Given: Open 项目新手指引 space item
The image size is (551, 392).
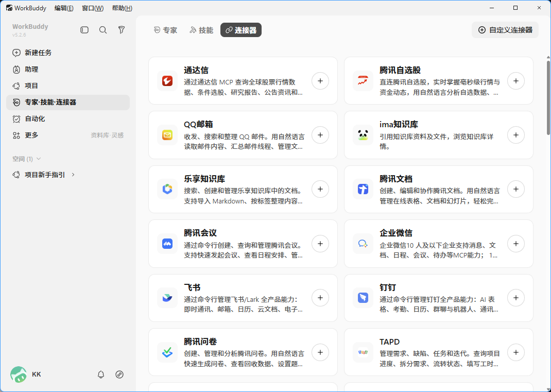Looking at the screenshot, I should click(x=68, y=175).
